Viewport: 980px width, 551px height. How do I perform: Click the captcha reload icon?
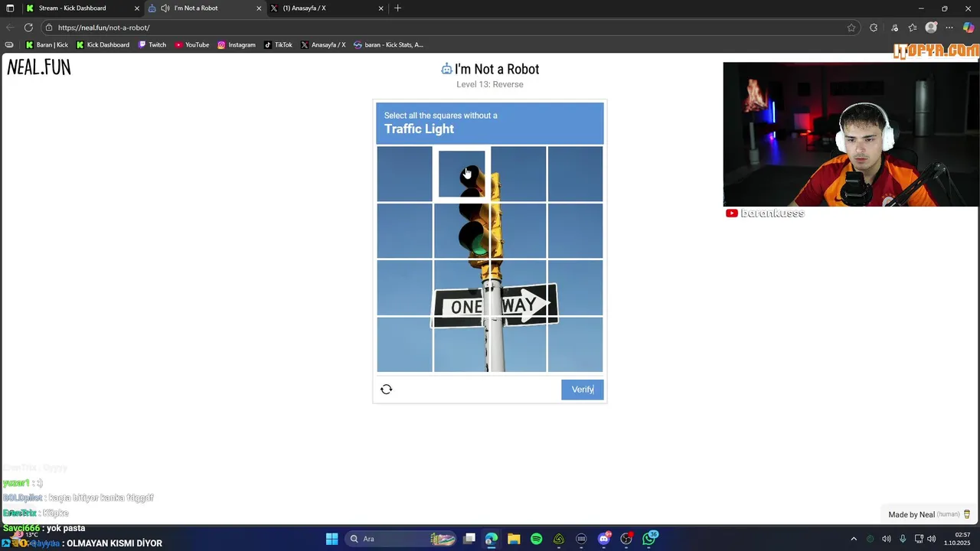(387, 390)
